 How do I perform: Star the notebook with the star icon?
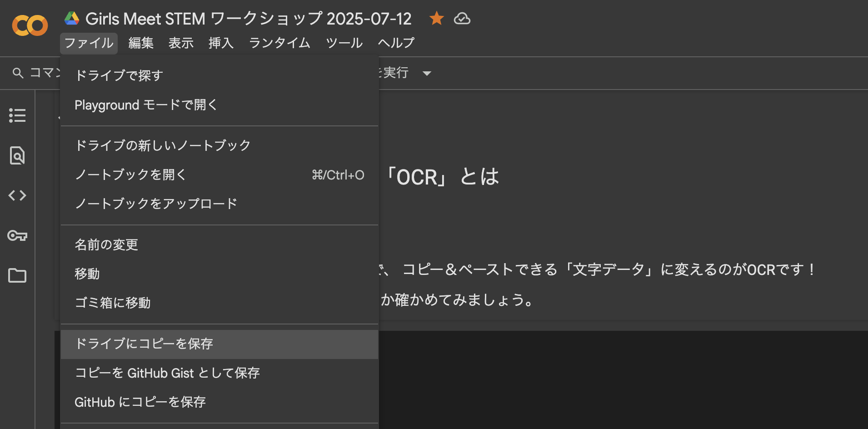(436, 19)
